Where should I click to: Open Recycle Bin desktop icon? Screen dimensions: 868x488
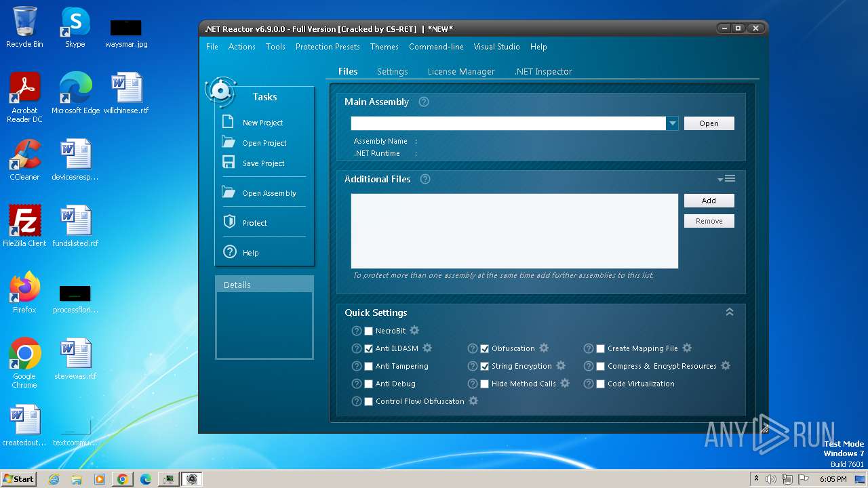(x=24, y=27)
